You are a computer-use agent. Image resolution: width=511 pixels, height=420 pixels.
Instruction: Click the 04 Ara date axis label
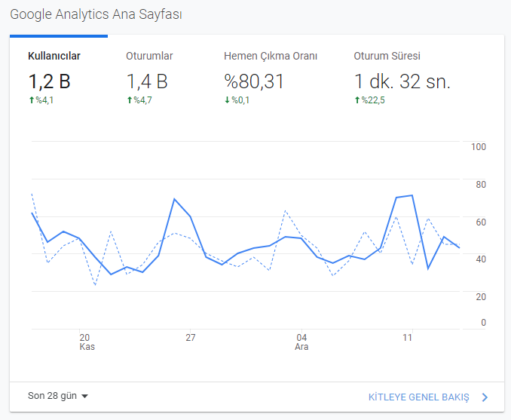(x=301, y=342)
